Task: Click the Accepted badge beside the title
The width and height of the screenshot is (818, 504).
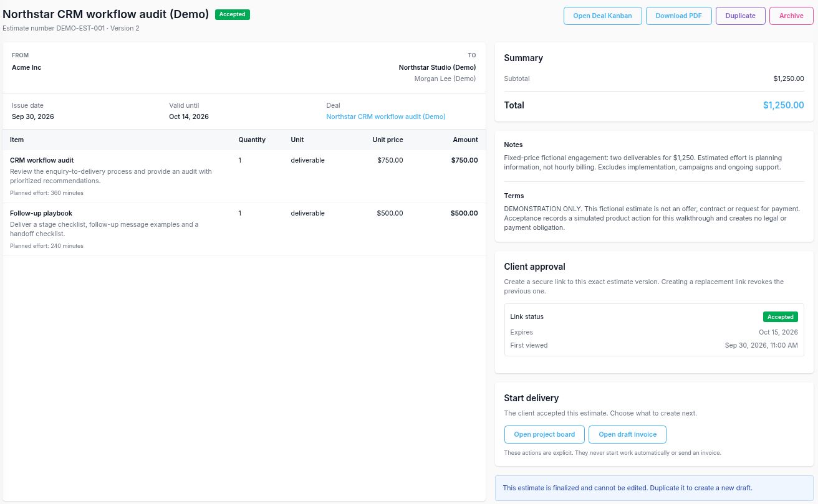Action: tap(233, 14)
